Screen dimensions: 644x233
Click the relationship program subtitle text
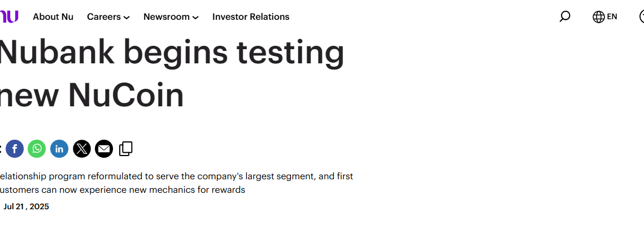pos(176,183)
